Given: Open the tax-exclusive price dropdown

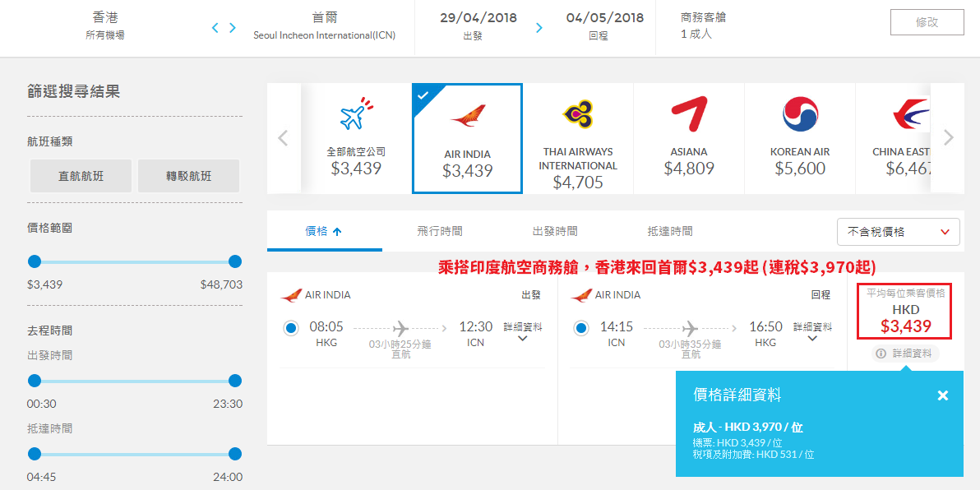Looking at the screenshot, I should click(898, 232).
